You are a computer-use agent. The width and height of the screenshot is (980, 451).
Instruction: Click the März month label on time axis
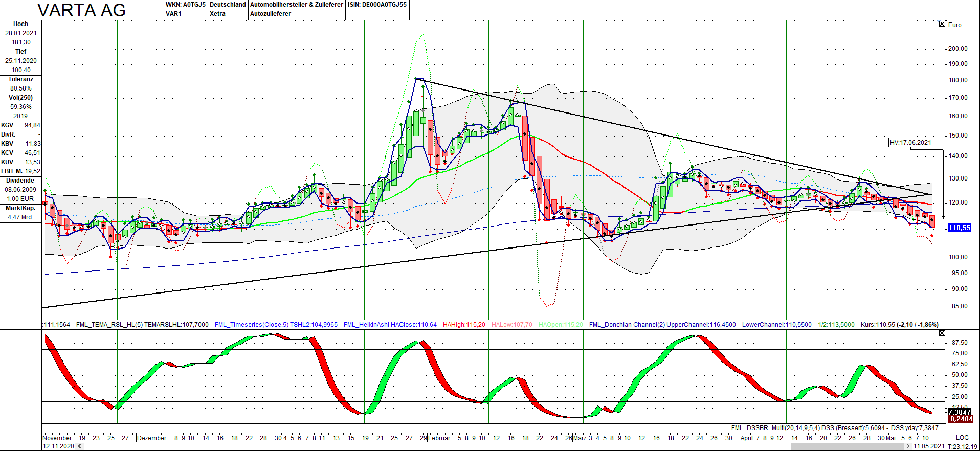pos(580,438)
